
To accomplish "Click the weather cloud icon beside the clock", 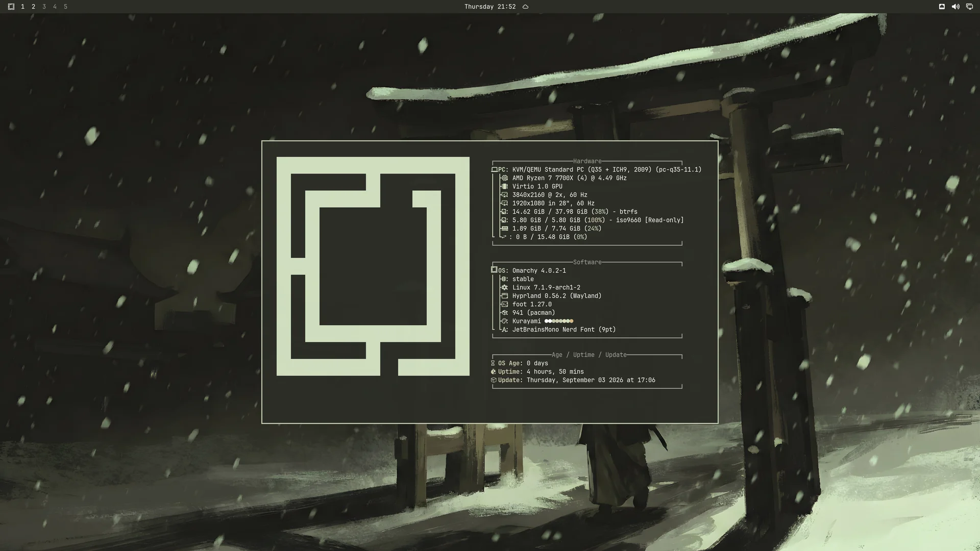I will (525, 7).
